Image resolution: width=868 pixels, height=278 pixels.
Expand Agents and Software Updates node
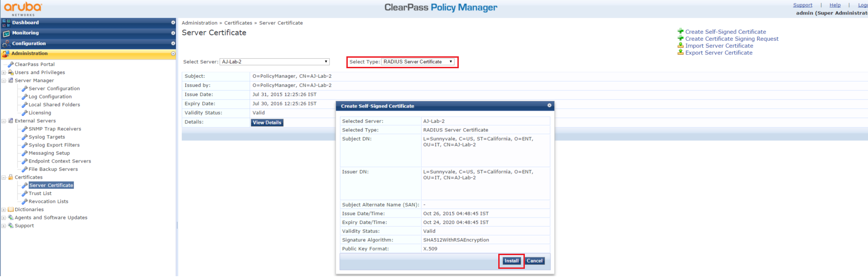click(x=4, y=218)
